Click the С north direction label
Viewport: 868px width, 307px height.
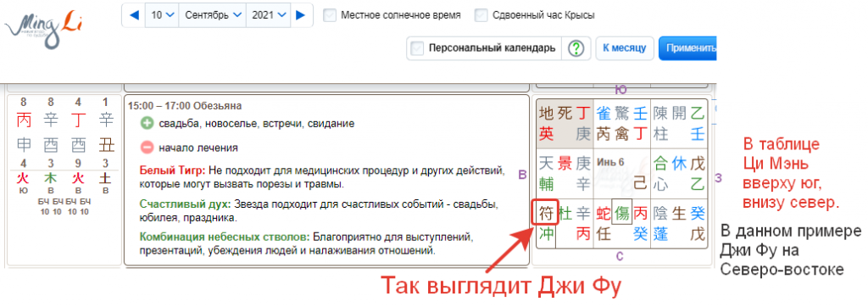pos(620,256)
